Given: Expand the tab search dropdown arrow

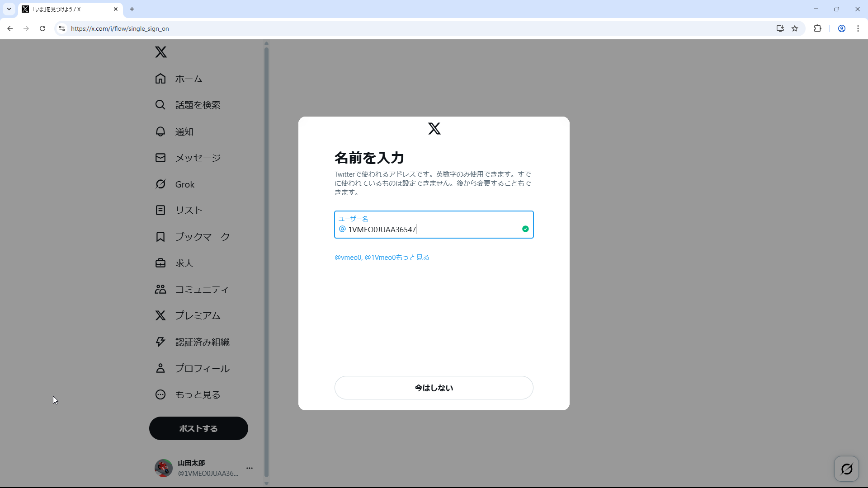Looking at the screenshot, I should [9, 9].
